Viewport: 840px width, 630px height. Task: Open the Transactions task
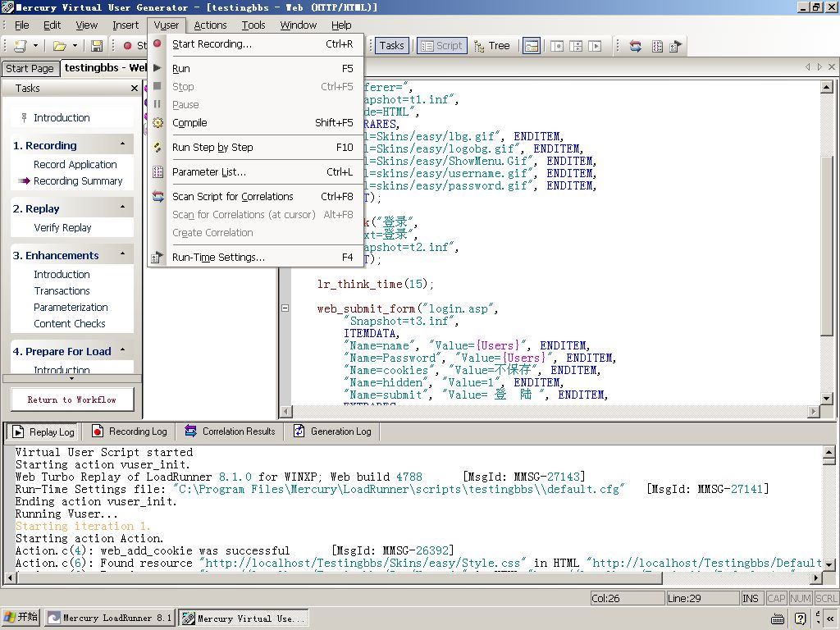[62, 291]
